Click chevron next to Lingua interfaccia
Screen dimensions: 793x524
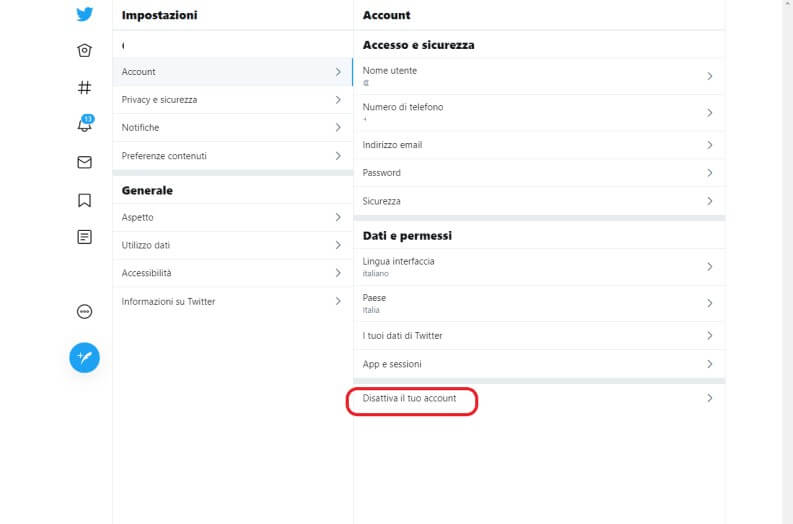click(710, 267)
